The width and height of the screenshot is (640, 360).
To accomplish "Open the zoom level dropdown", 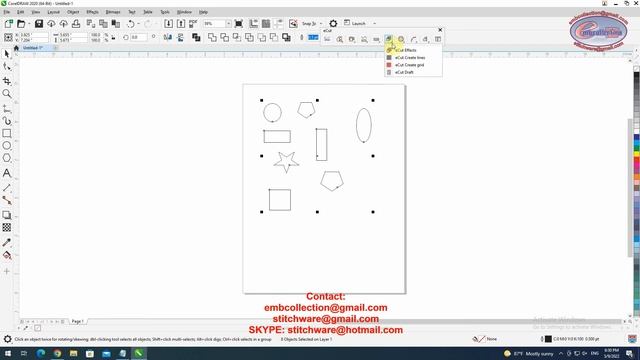I will click(228, 24).
